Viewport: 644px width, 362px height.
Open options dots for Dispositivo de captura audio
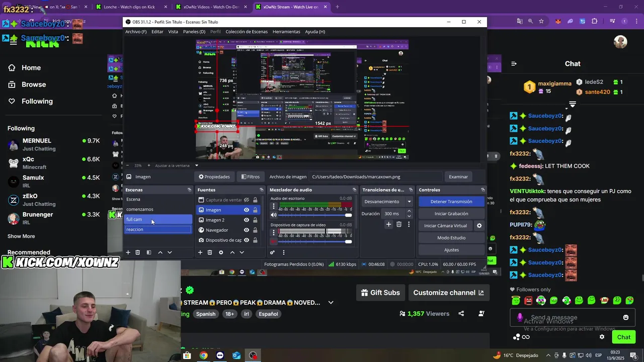[x=274, y=232]
